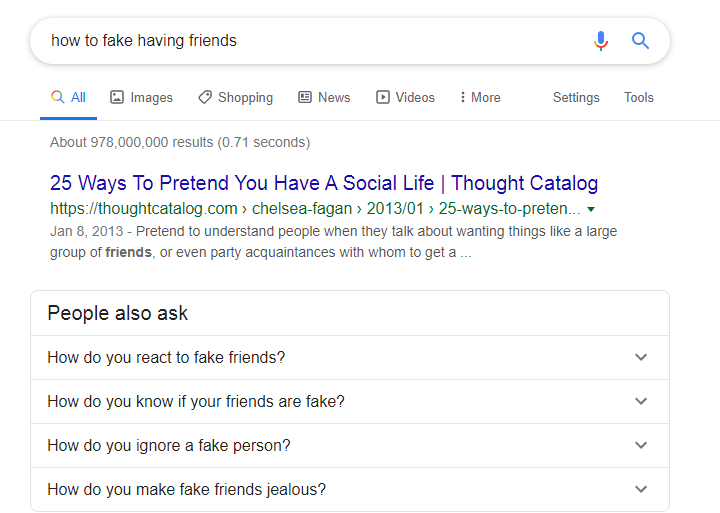The height and width of the screenshot is (513, 720).
Task: Expand "How do you ignore a fake person?"
Action: click(168, 445)
